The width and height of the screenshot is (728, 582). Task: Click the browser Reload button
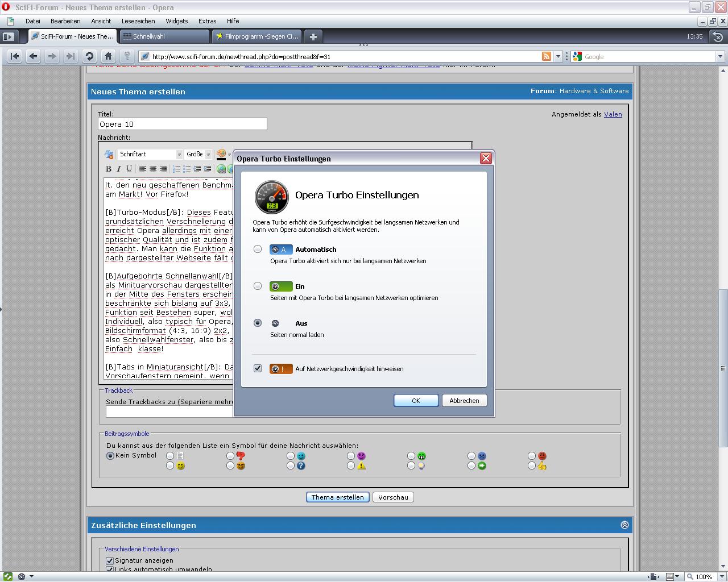(x=89, y=56)
